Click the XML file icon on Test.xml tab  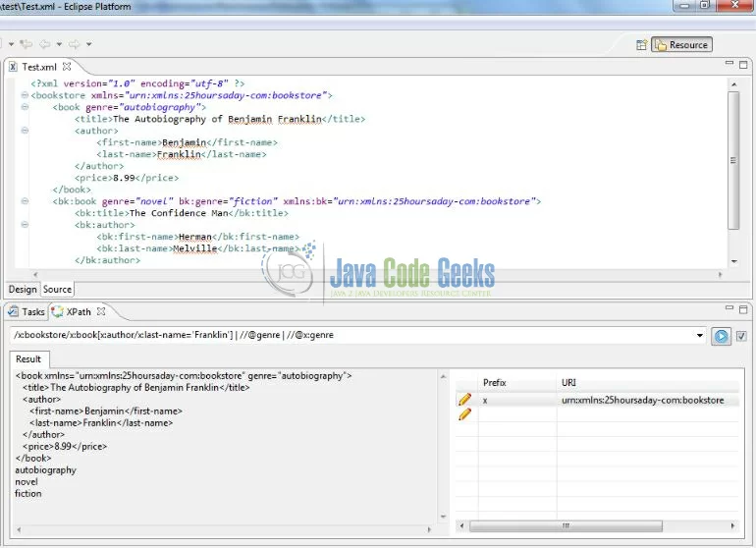(x=13, y=67)
